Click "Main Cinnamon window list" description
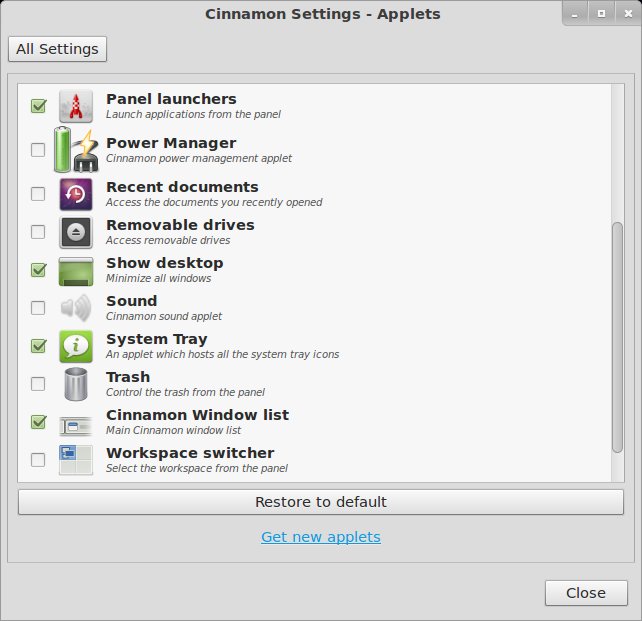This screenshot has height=621, width=642. pos(173,430)
